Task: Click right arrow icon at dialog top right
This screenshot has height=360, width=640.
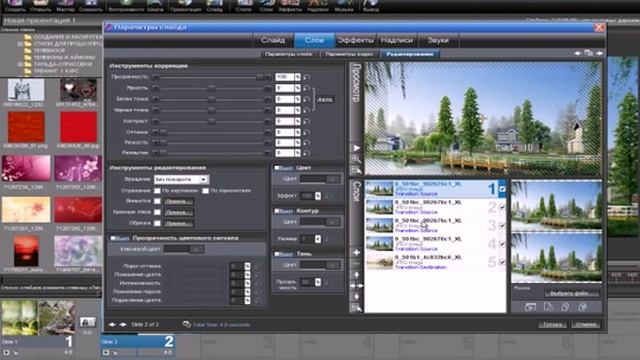Action: click(599, 53)
